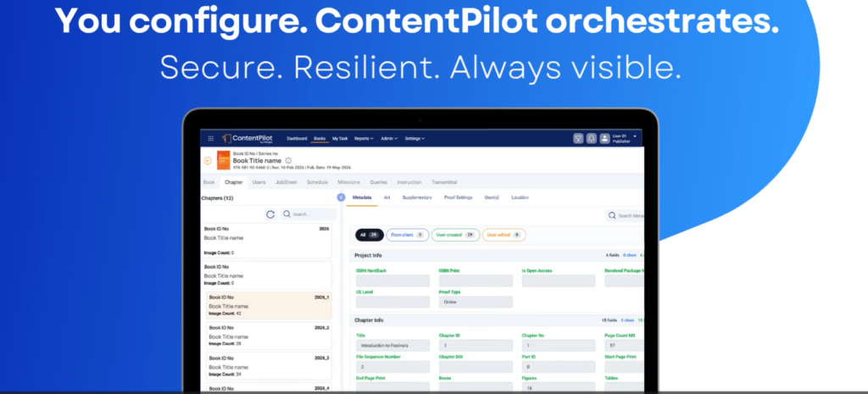Click the ContentPilot logo
The image size is (868, 394).
pos(247,138)
